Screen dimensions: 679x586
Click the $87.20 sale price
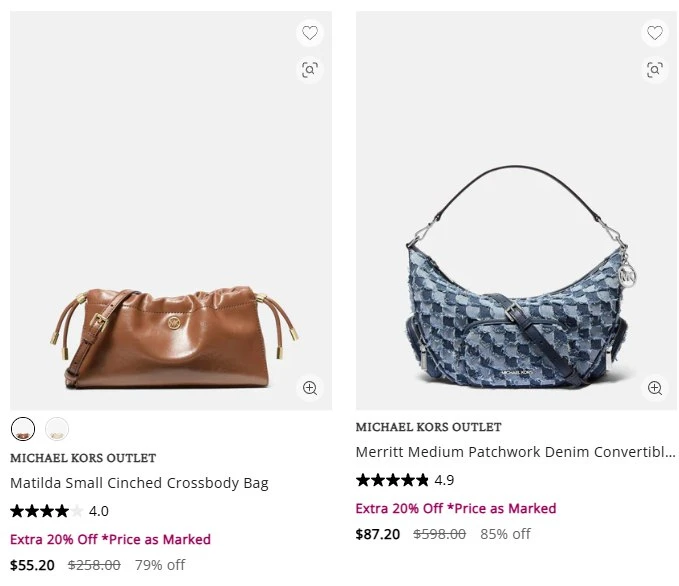click(x=378, y=534)
